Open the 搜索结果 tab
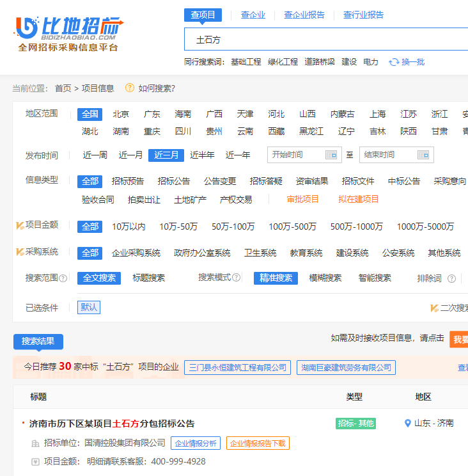The image size is (468, 476). coord(38,341)
